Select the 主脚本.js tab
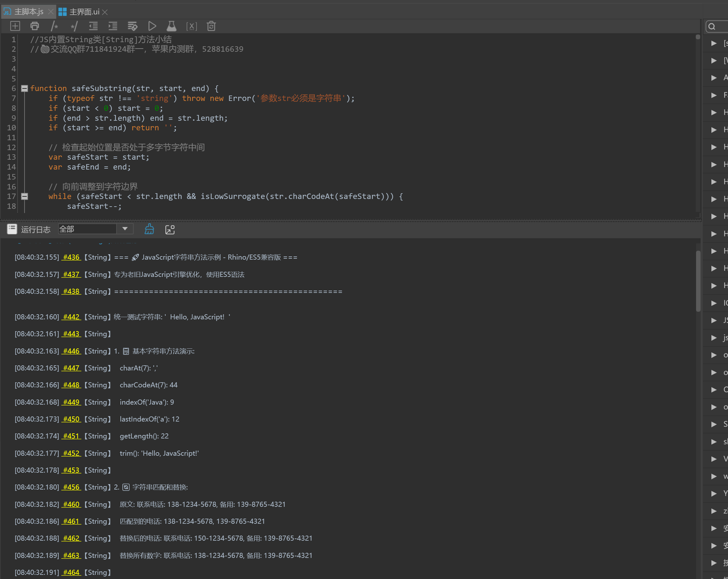728x579 pixels. 28,12
